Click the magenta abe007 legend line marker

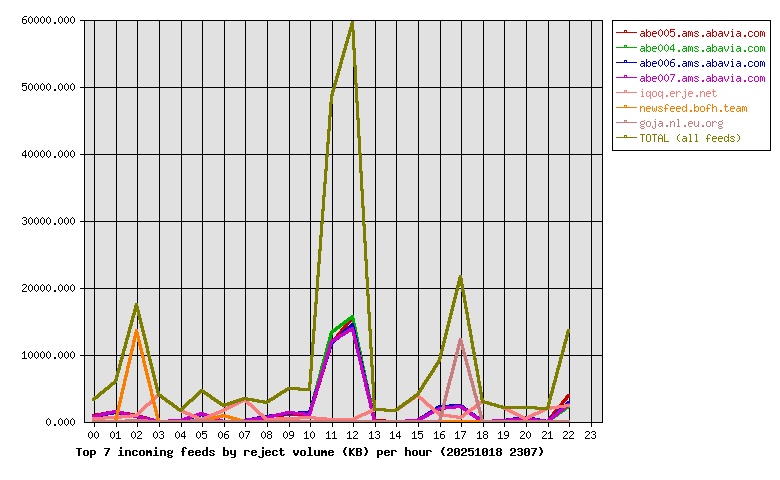pos(626,77)
